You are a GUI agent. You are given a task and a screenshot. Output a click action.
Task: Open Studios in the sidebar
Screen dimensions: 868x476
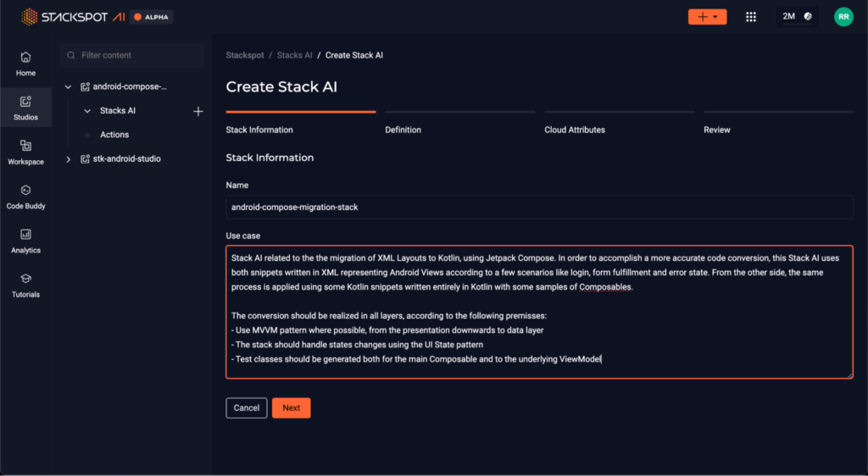[25, 108]
